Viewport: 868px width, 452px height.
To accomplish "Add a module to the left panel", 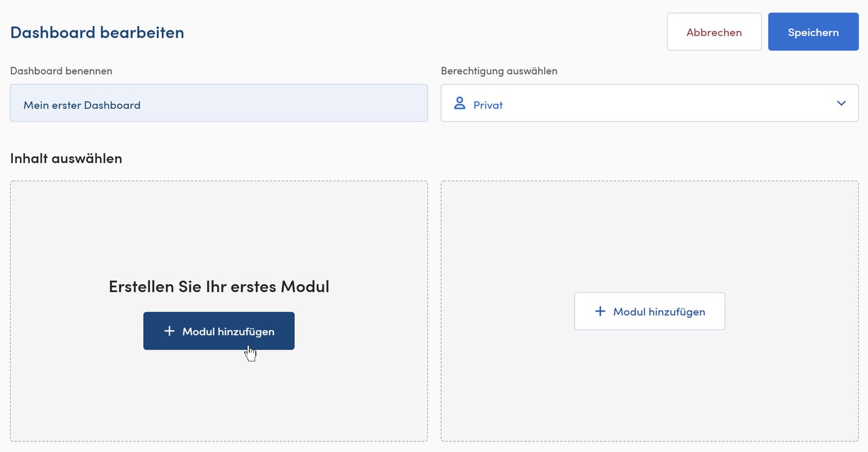I will [218, 331].
